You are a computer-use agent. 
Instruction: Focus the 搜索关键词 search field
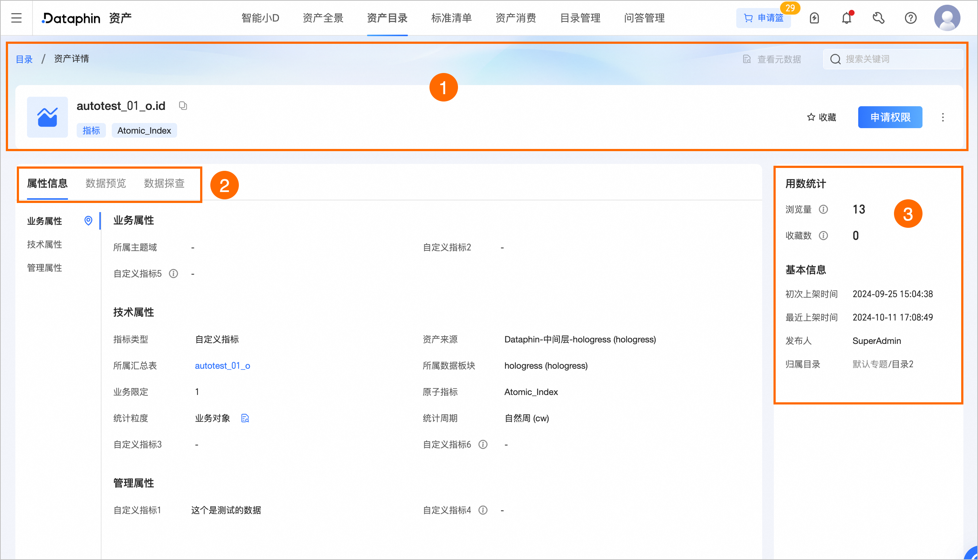(x=893, y=59)
